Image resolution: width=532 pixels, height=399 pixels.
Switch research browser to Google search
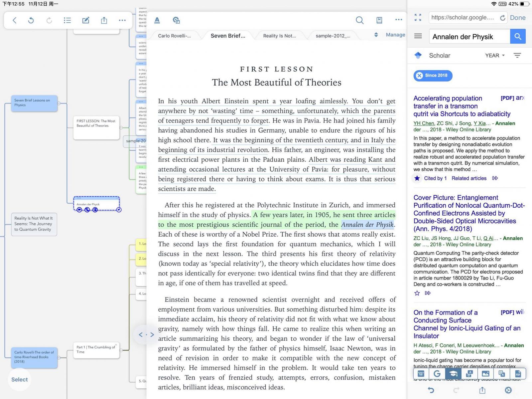coord(437,374)
